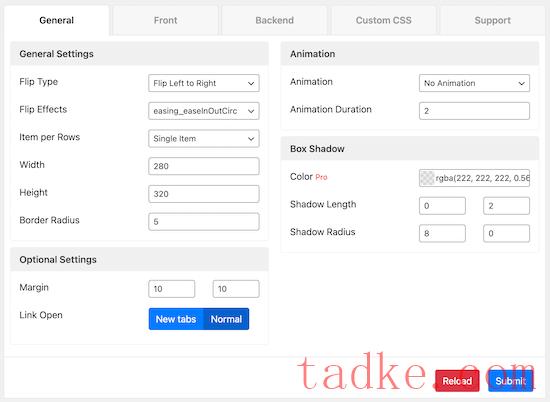Click the Height input field

click(204, 194)
